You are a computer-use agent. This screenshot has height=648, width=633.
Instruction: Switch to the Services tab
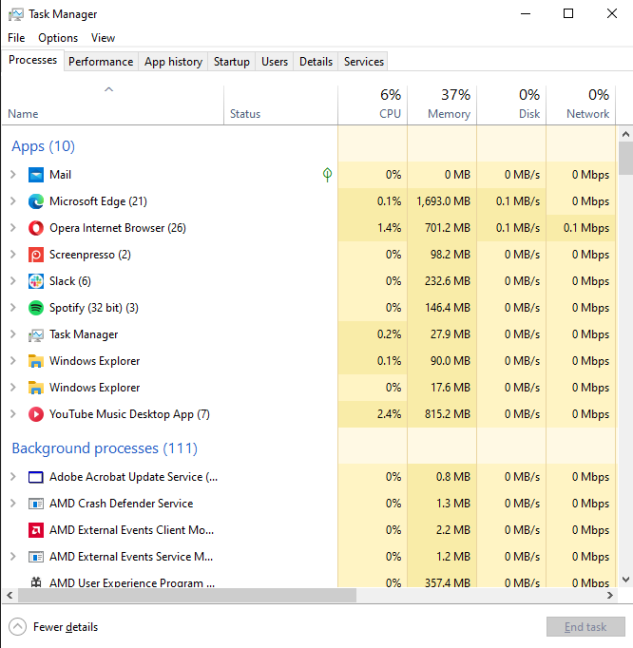[x=364, y=62]
